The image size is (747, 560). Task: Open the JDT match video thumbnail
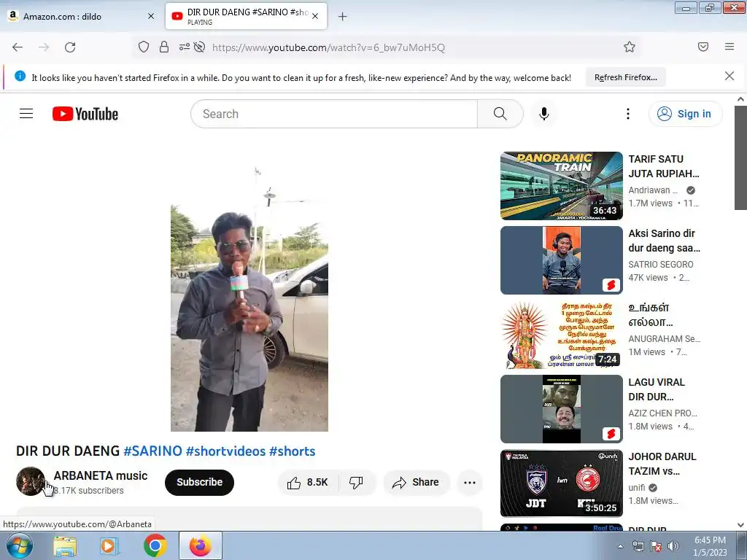[561, 483]
